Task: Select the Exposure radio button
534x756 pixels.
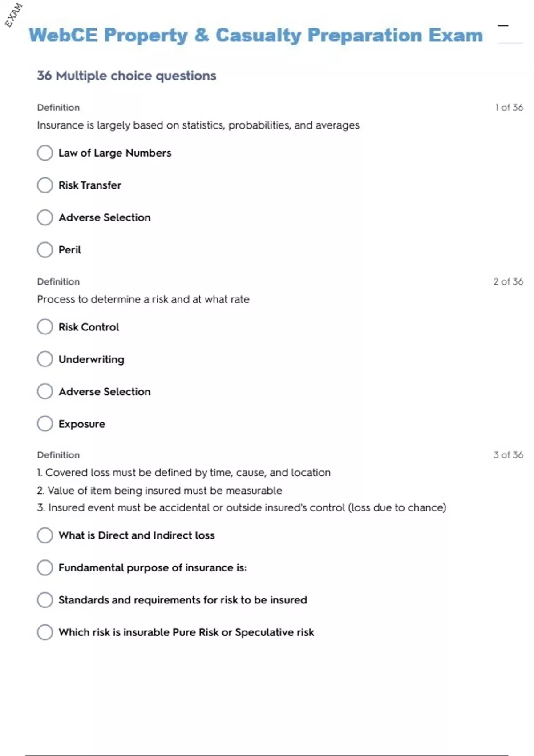Action: tap(45, 424)
